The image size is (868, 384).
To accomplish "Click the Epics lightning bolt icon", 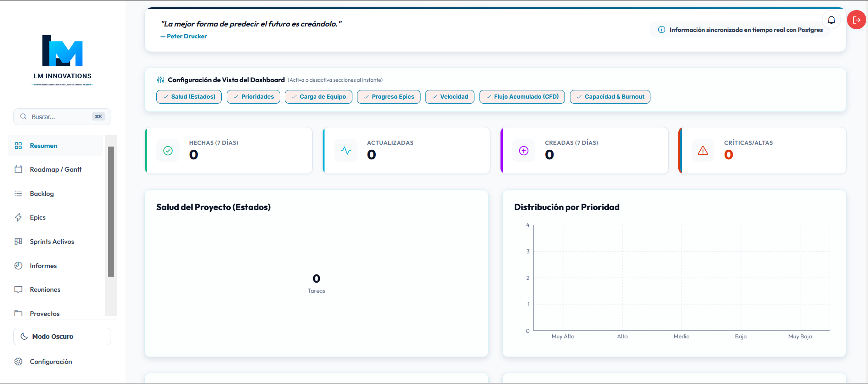I will click(18, 217).
